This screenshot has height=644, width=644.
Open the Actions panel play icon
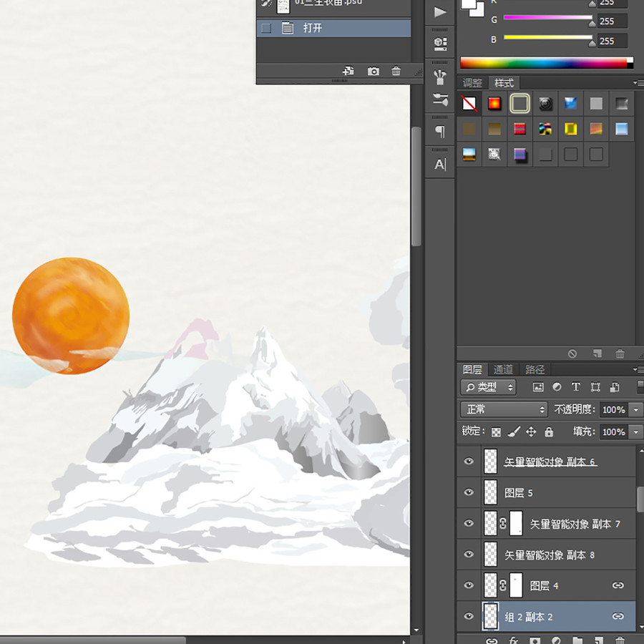(x=440, y=12)
